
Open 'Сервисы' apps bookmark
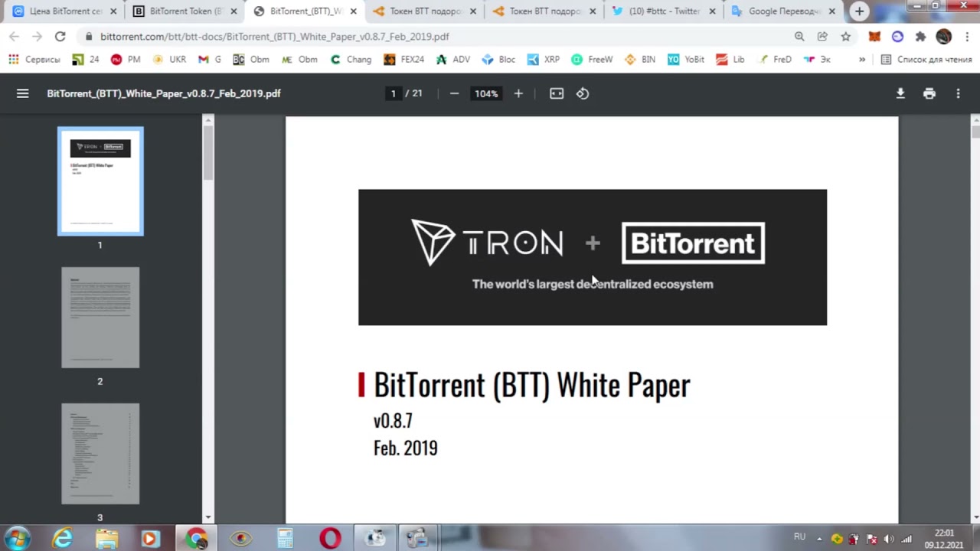pos(34,59)
